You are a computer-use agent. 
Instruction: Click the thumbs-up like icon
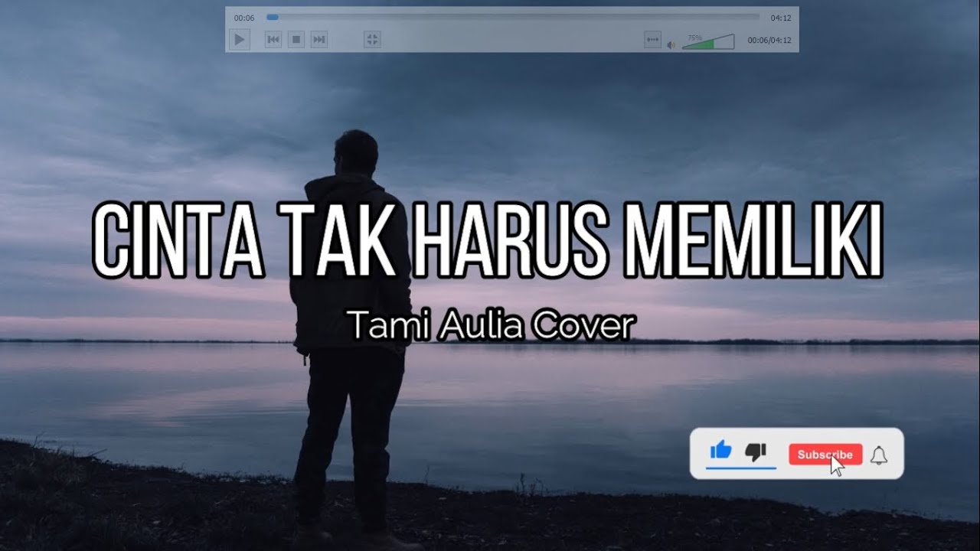click(x=720, y=451)
